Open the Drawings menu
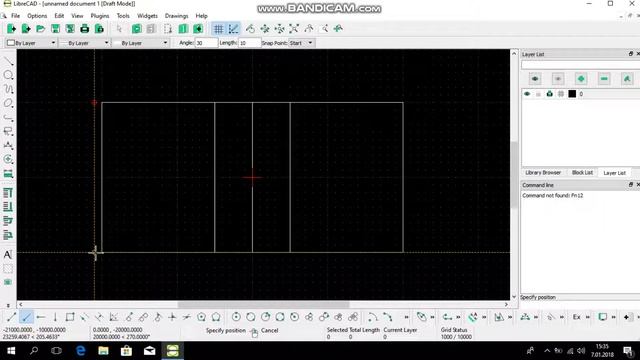 176,16
